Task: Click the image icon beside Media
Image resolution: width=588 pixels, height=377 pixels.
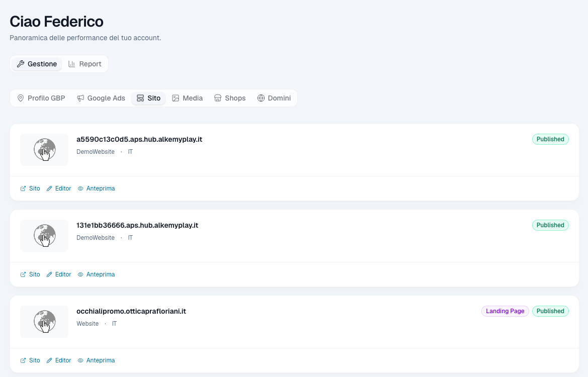Action: (176, 98)
